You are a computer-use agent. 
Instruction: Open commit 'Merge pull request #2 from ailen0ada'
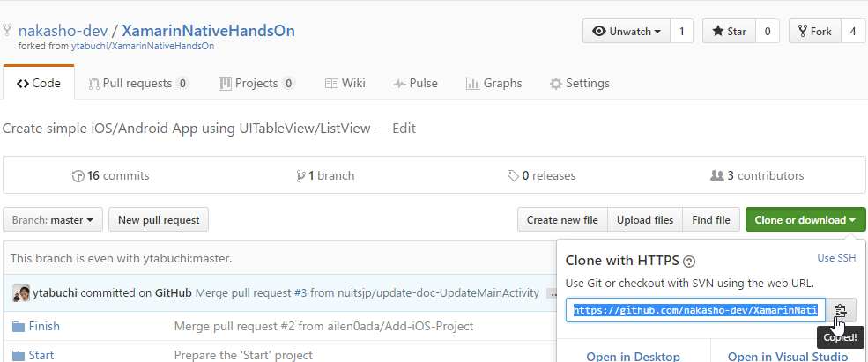tap(323, 327)
